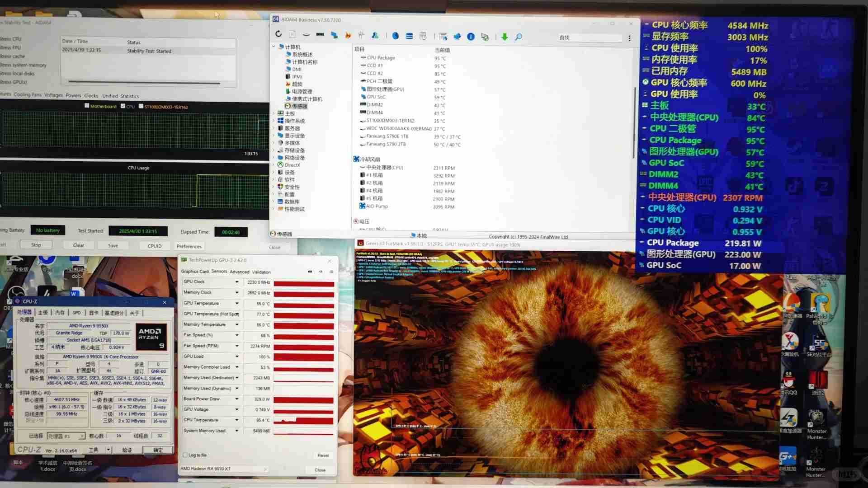Click the magnifier search icon in AIDA64 toolbar
The image size is (868, 488).
click(x=519, y=37)
